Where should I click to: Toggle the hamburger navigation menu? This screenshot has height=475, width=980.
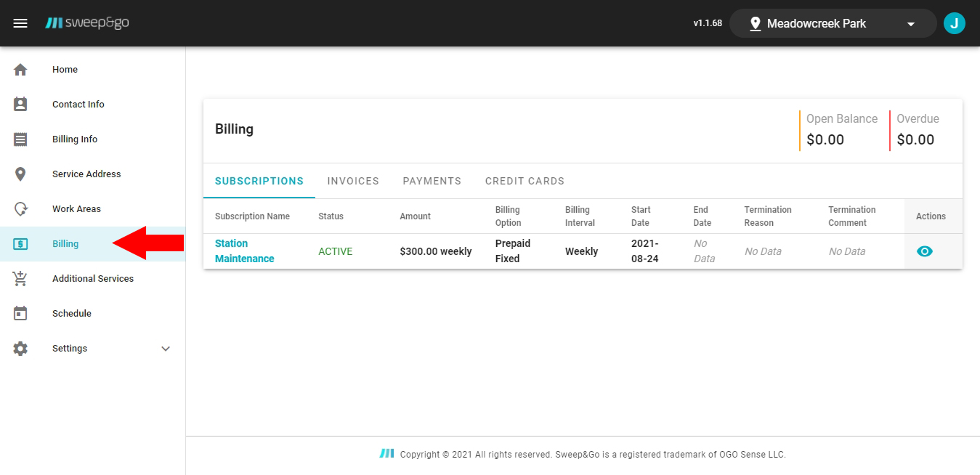pos(20,23)
